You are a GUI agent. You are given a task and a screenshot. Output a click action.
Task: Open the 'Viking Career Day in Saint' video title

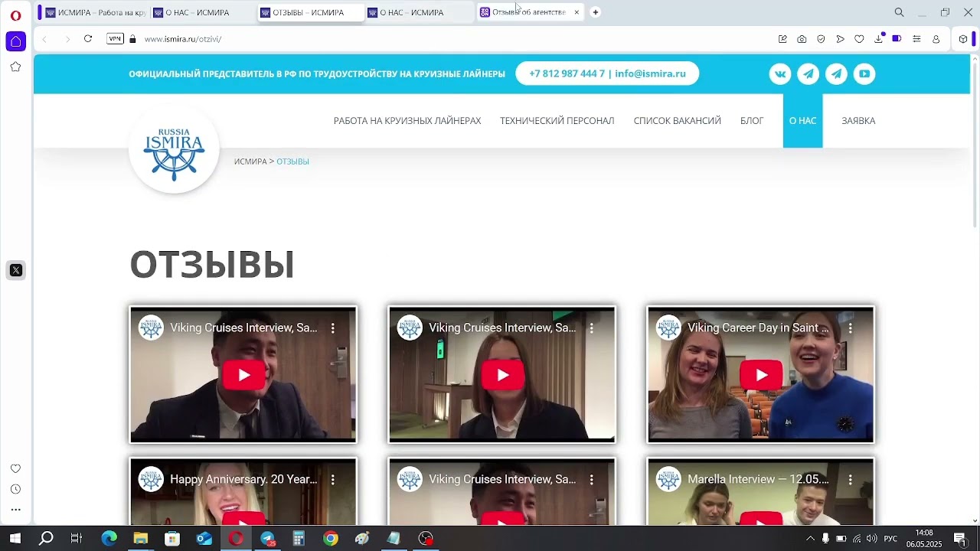pos(758,328)
